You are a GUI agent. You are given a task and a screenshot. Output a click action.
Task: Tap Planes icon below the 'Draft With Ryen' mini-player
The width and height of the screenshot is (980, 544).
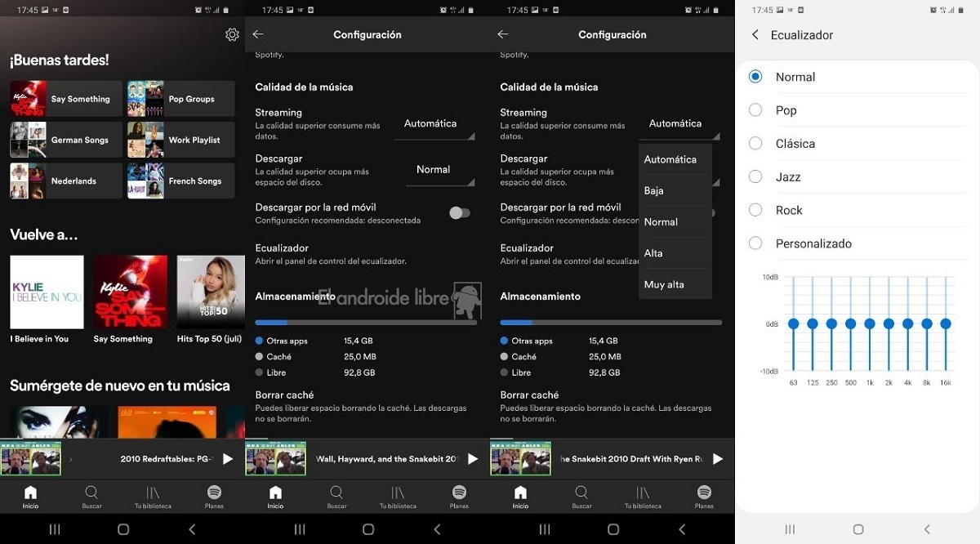click(704, 497)
